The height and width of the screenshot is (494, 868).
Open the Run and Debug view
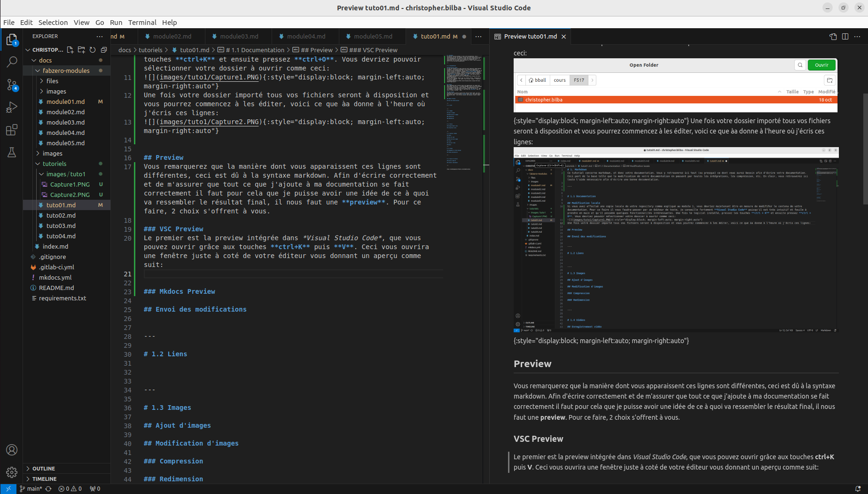point(12,107)
